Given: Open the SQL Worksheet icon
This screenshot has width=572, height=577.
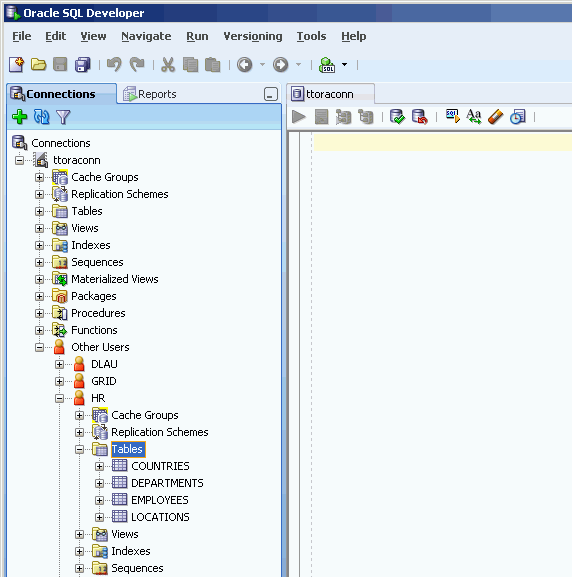Looking at the screenshot, I should [x=327, y=65].
